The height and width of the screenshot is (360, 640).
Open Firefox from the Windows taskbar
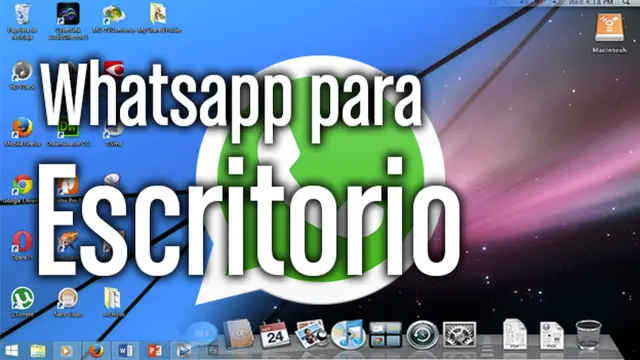coord(96,351)
